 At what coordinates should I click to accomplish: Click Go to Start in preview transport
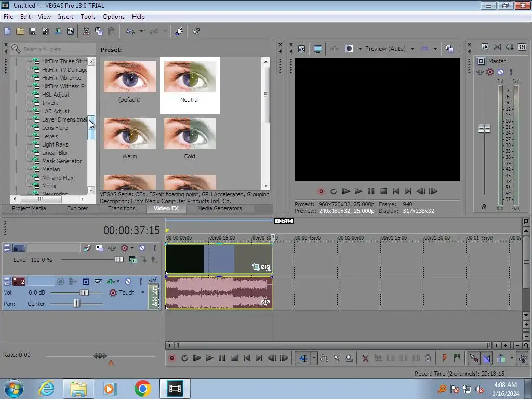[x=395, y=191]
